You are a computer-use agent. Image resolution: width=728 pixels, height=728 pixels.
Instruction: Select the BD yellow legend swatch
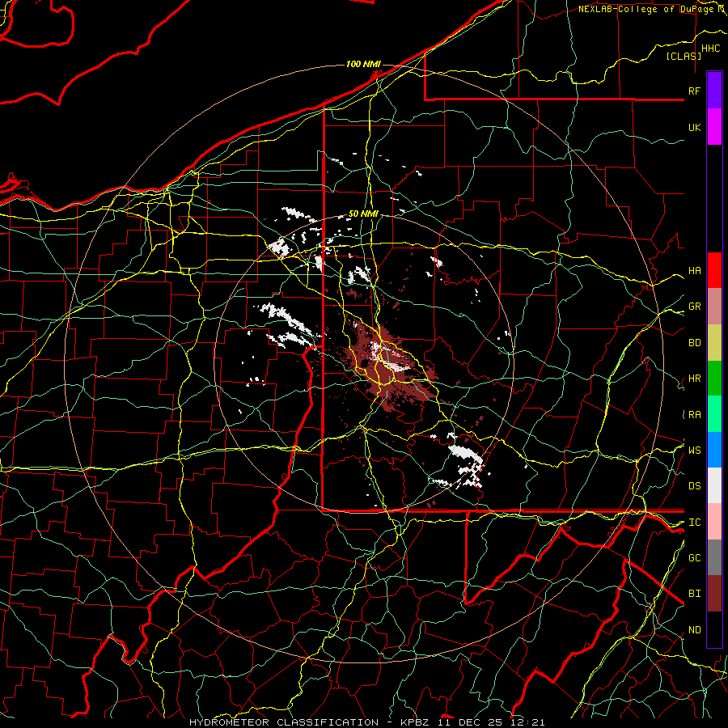pos(714,343)
